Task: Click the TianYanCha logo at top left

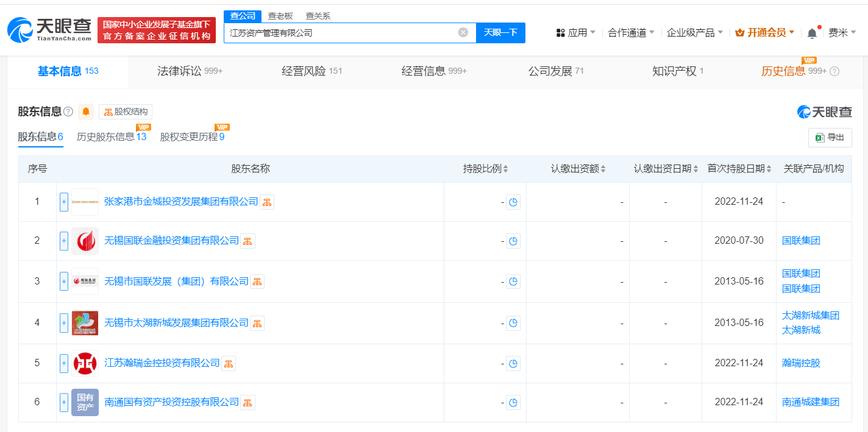Action: click(x=50, y=30)
